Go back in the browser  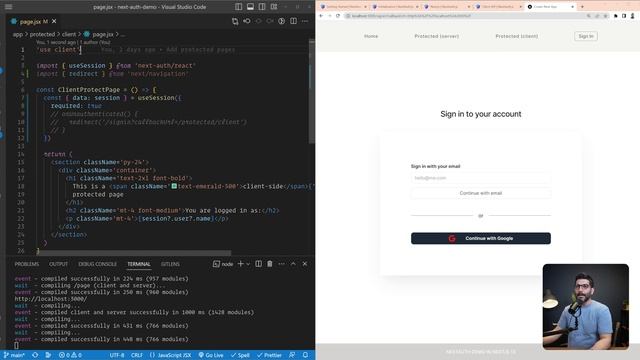(321, 16)
